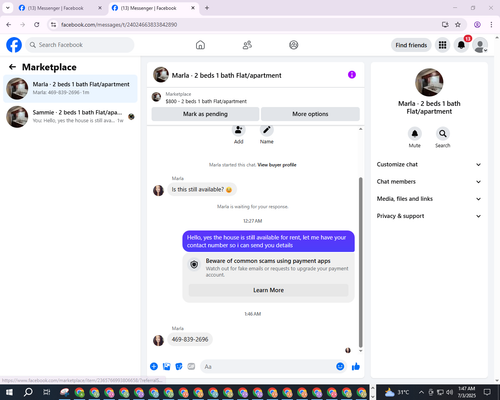500x400 pixels.
Task: Click the Mark as pending button
Action: pos(205,114)
